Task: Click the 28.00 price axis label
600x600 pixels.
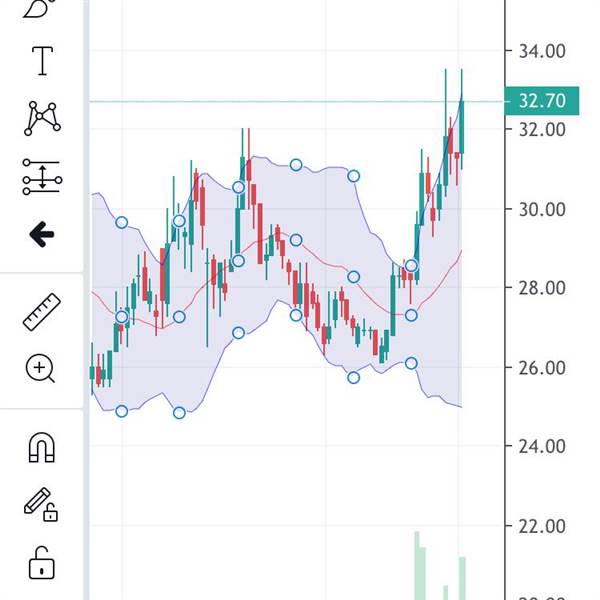Action: pyautogui.click(x=542, y=288)
